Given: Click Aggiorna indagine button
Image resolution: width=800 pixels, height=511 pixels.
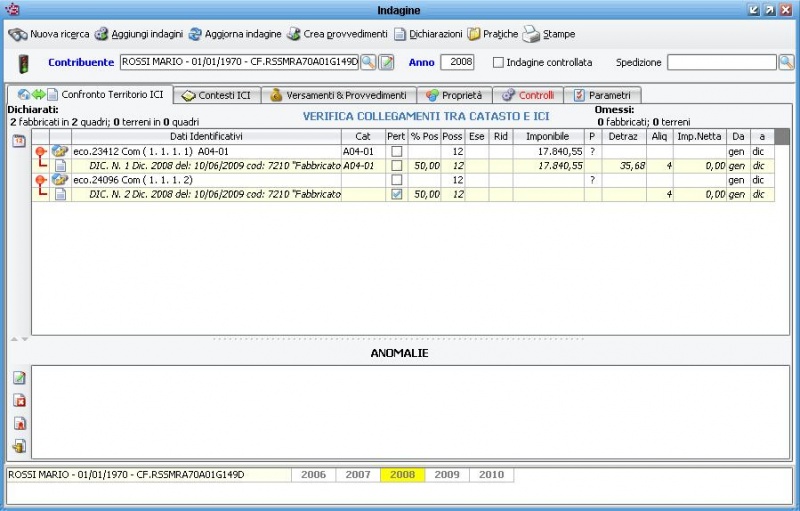Looking at the screenshot, I should click(x=235, y=34).
